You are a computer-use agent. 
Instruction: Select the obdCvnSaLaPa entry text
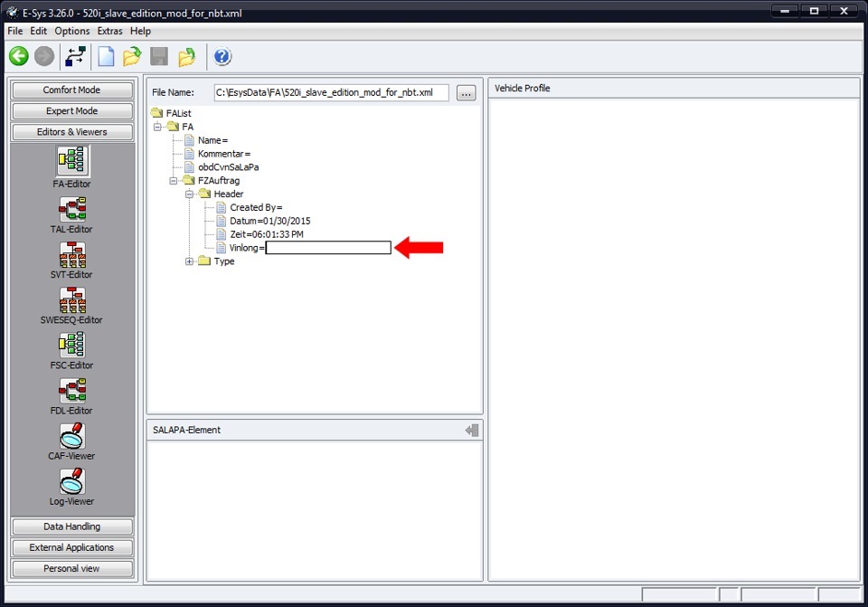tap(229, 166)
